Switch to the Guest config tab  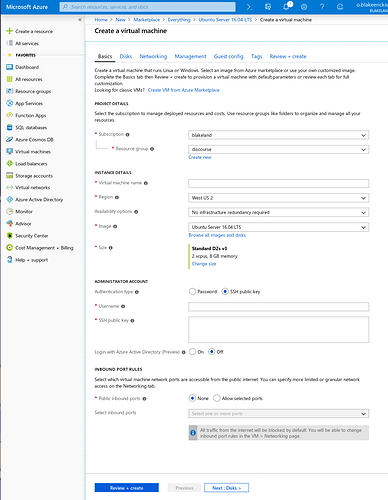228,56
